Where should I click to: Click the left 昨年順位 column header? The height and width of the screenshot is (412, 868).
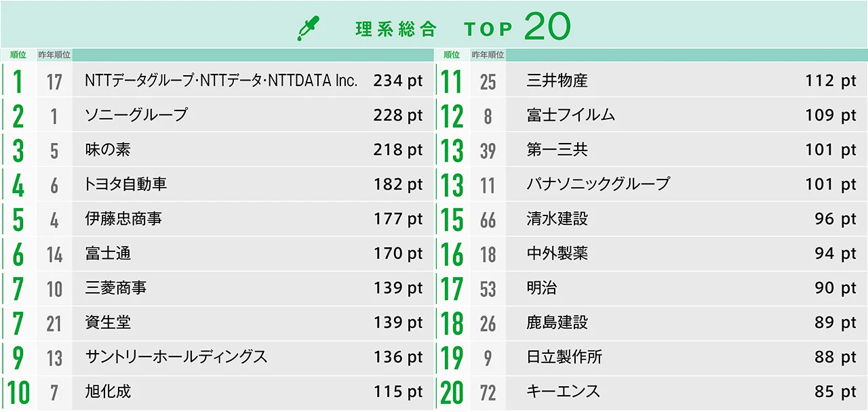(x=55, y=55)
